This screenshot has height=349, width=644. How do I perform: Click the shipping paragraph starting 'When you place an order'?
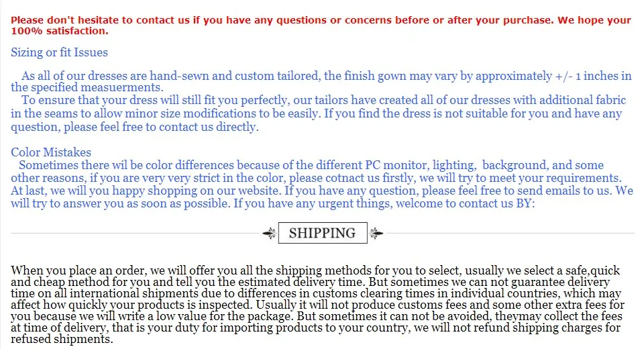317,305
